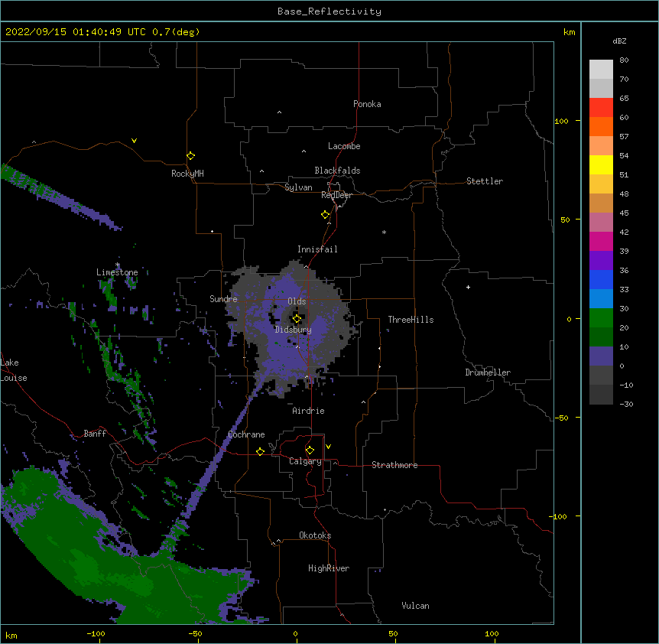
Task: Click the km unit label at bottom left
Action: (x=11, y=636)
